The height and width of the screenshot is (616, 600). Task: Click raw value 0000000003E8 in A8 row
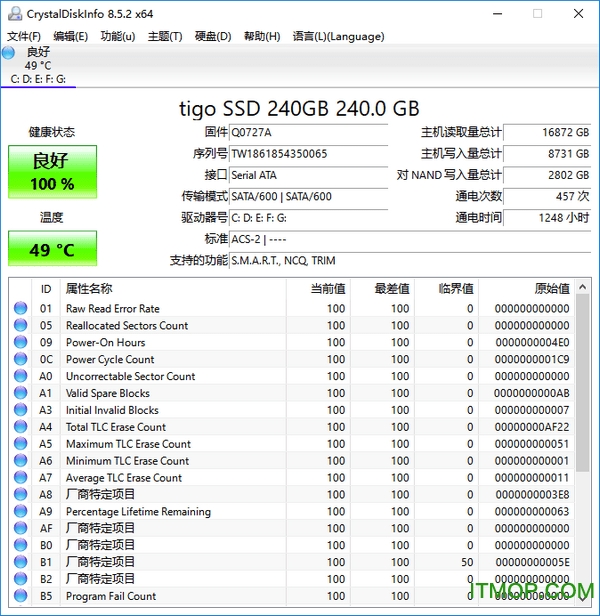click(532, 494)
